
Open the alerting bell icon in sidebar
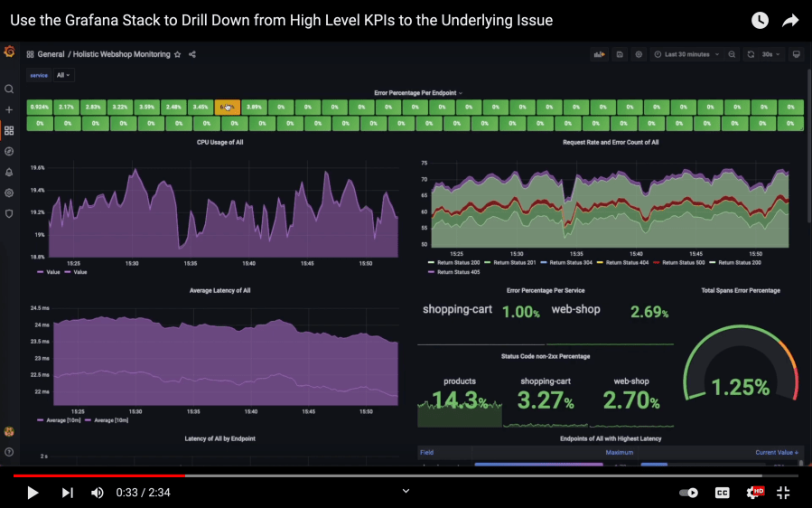(9, 172)
